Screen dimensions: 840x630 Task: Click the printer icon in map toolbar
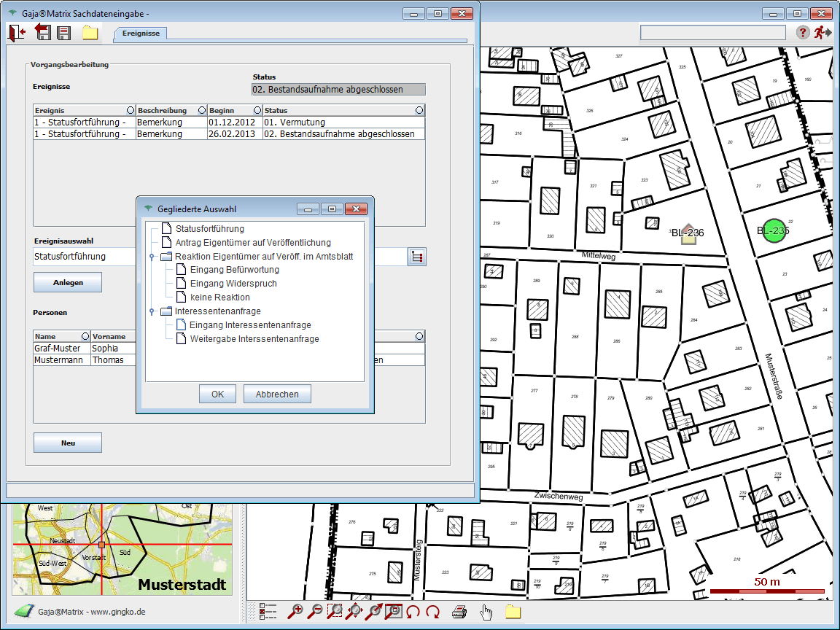[459, 612]
